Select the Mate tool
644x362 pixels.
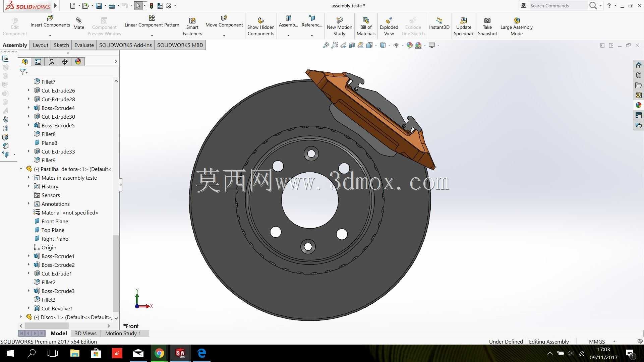79,23
